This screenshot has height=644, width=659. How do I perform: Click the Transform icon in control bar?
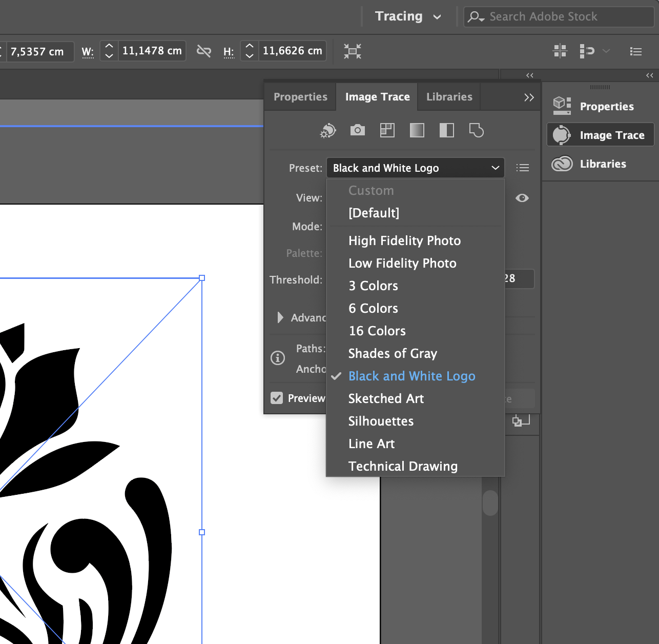(x=353, y=51)
